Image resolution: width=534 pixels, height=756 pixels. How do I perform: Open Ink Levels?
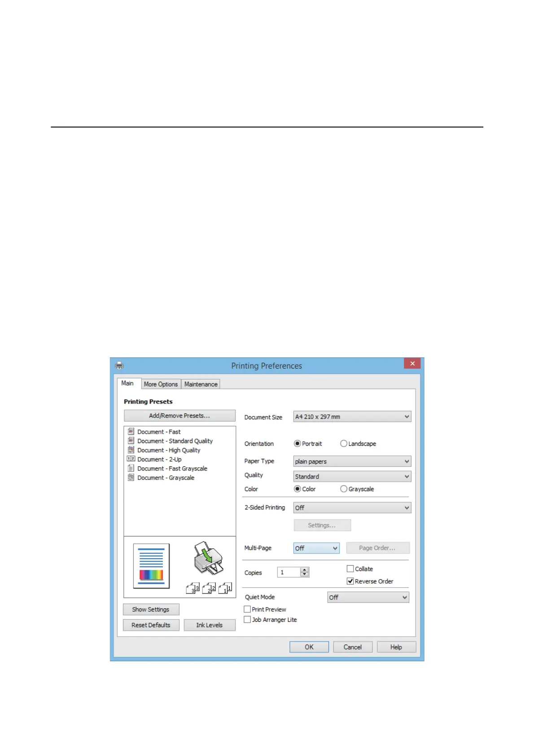click(x=210, y=625)
